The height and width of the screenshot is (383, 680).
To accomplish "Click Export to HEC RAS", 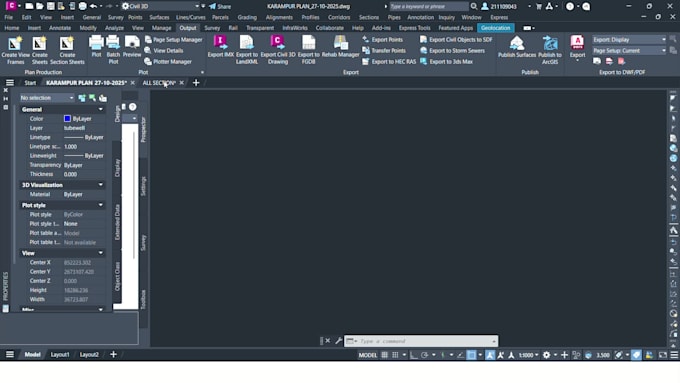I will coord(389,62).
